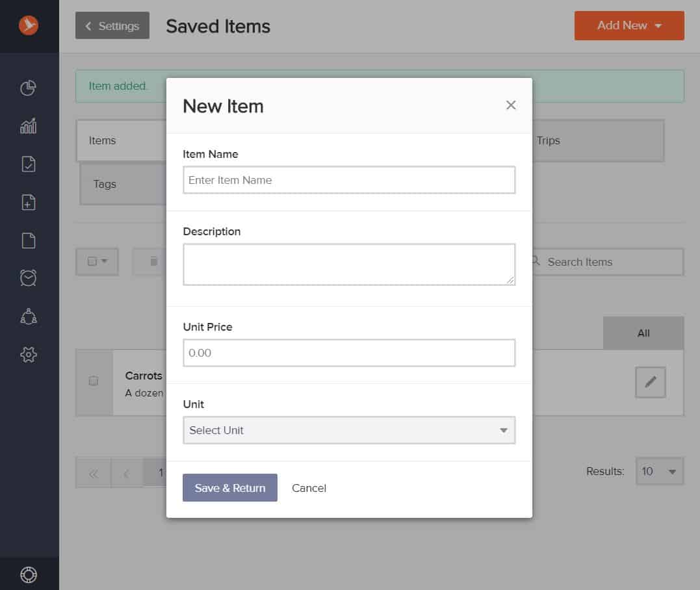Open the alarm clock sidebar icon
The height and width of the screenshot is (590, 700).
[x=28, y=277]
